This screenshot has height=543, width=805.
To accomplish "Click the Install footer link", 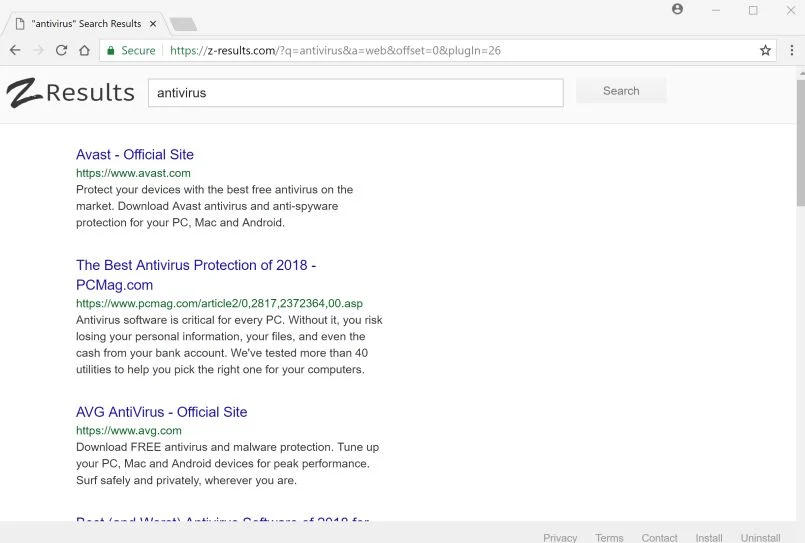I will click(x=709, y=537).
